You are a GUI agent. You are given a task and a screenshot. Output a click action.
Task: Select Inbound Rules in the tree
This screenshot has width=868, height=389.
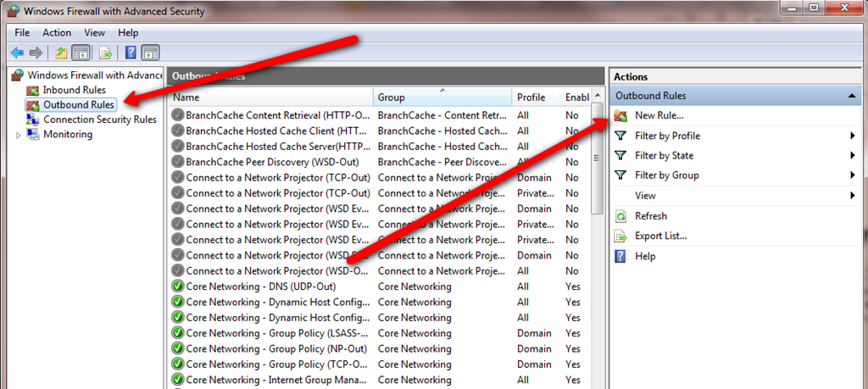pos(75,90)
